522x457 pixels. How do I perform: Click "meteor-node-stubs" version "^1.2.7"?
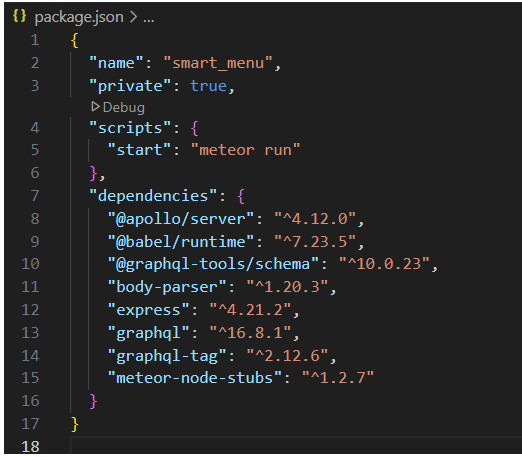click(338, 378)
